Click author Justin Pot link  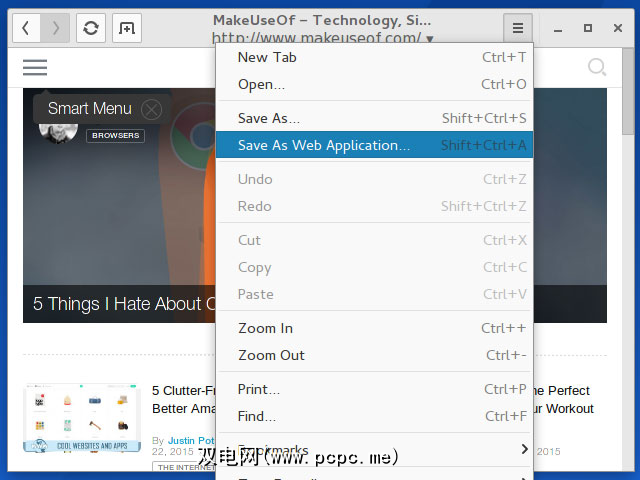point(191,440)
